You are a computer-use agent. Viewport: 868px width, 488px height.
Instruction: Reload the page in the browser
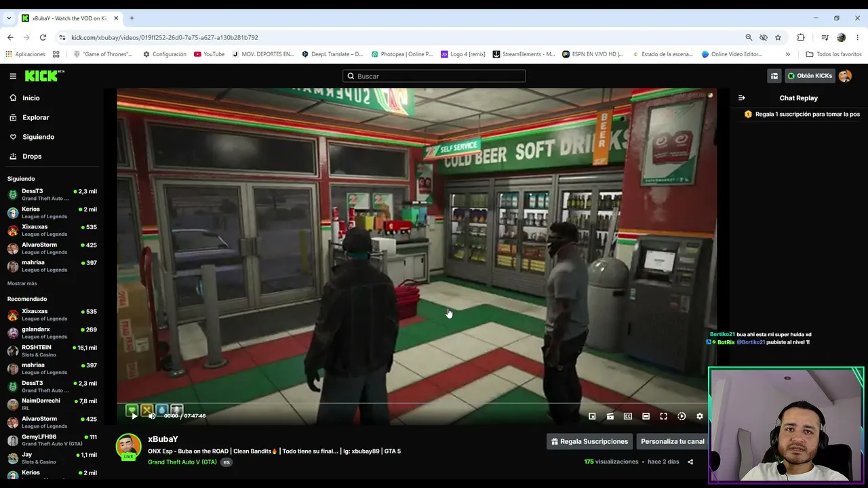[43, 37]
